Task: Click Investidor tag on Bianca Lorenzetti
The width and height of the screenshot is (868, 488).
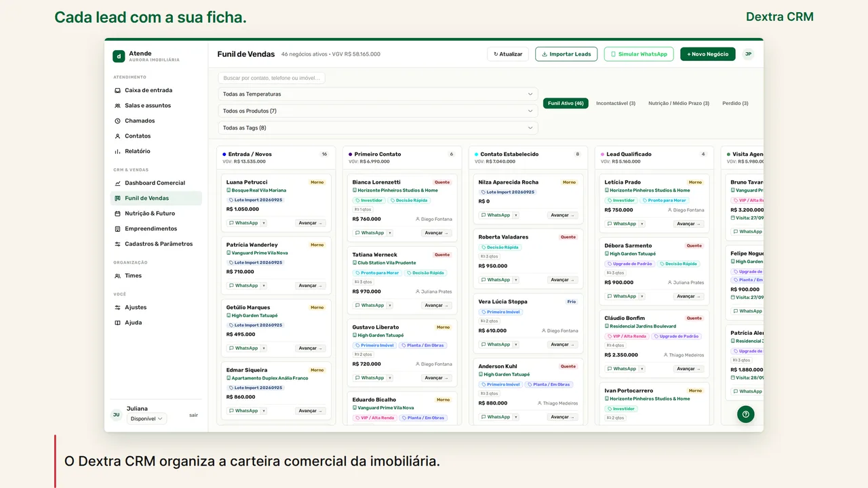Action: point(369,201)
